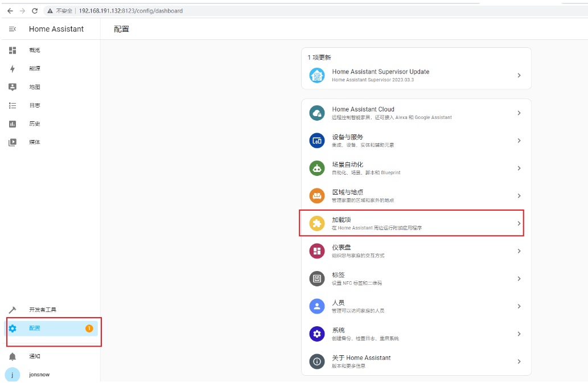Click the 人员 person icon
The image size is (588, 390).
(317, 306)
